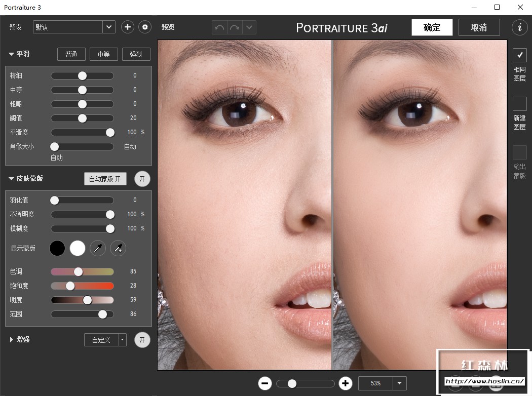Click the 中等 detail slider handle
532x396 pixels.
click(x=82, y=90)
